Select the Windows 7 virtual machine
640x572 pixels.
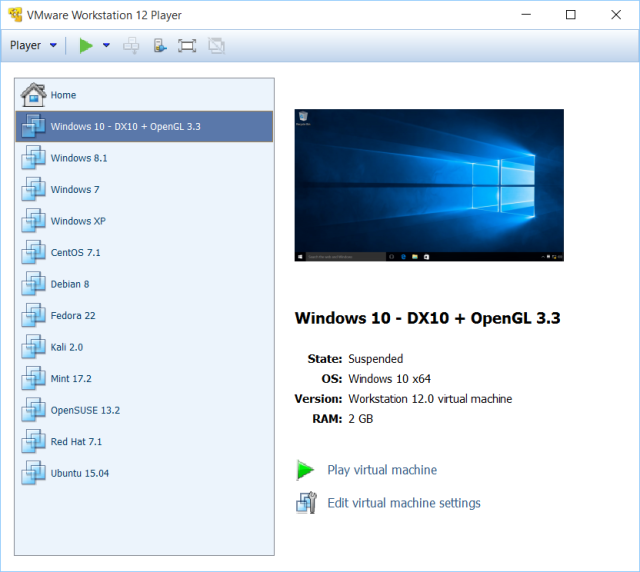tap(74, 190)
